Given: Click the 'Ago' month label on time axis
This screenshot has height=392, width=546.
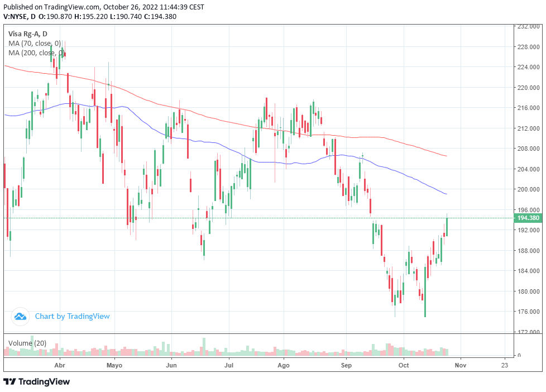Looking at the screenshot, I should tap(284, 365).
